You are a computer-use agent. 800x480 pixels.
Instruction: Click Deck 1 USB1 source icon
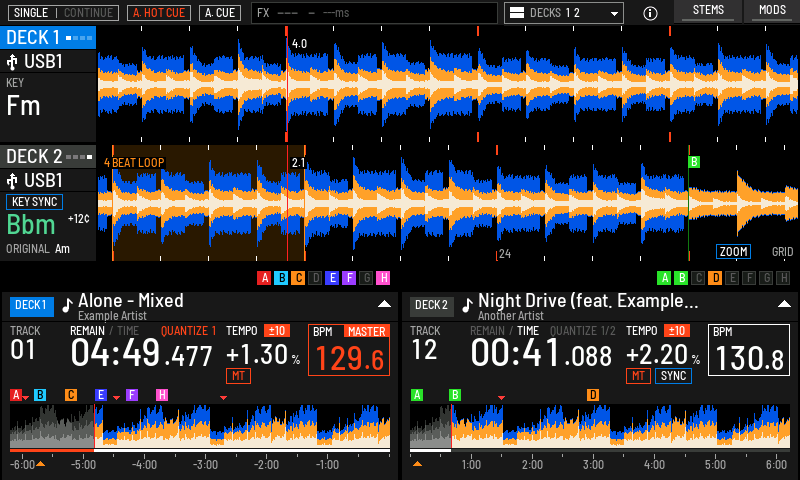[x=12, y=62]
